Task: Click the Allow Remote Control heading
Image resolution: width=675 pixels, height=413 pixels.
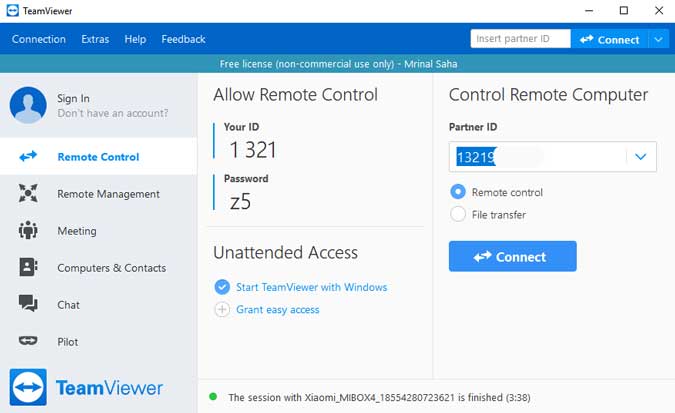Action: [295, 95]
